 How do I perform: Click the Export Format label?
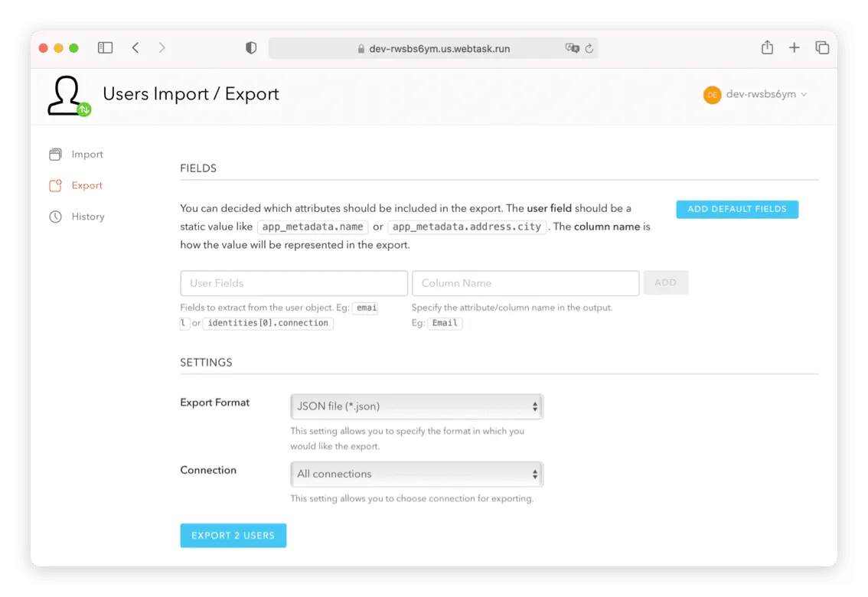tap(215, 403)
